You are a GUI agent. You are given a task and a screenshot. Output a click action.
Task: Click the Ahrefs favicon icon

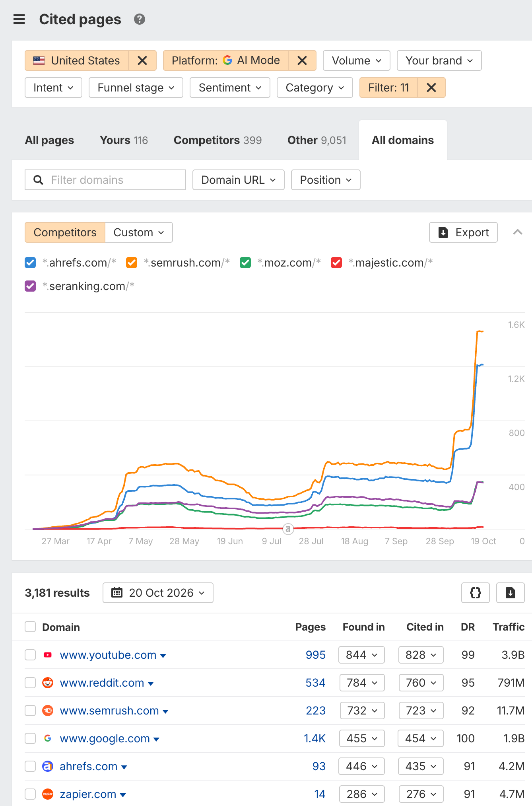48,766
